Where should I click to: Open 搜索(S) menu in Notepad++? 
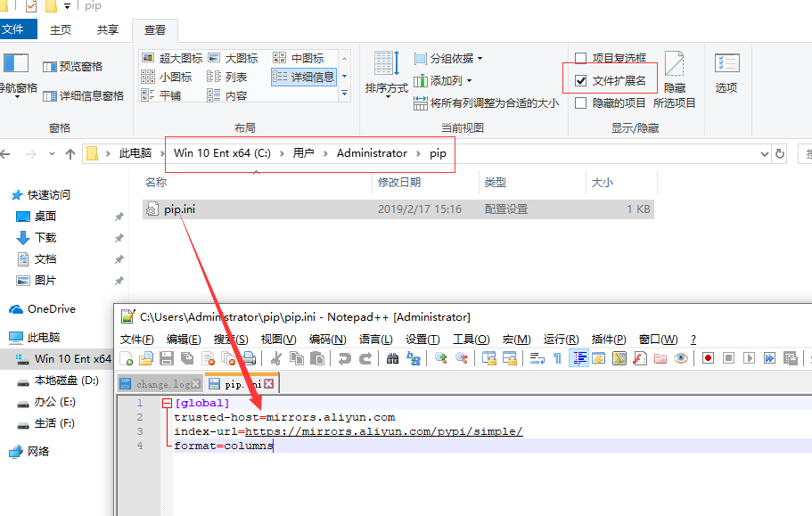(x=231, y=340)
